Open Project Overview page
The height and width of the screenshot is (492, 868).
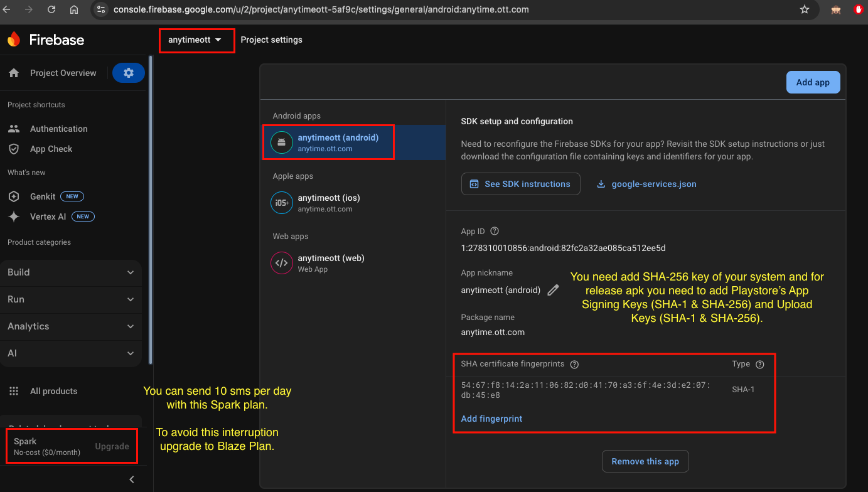coord(63,73)
